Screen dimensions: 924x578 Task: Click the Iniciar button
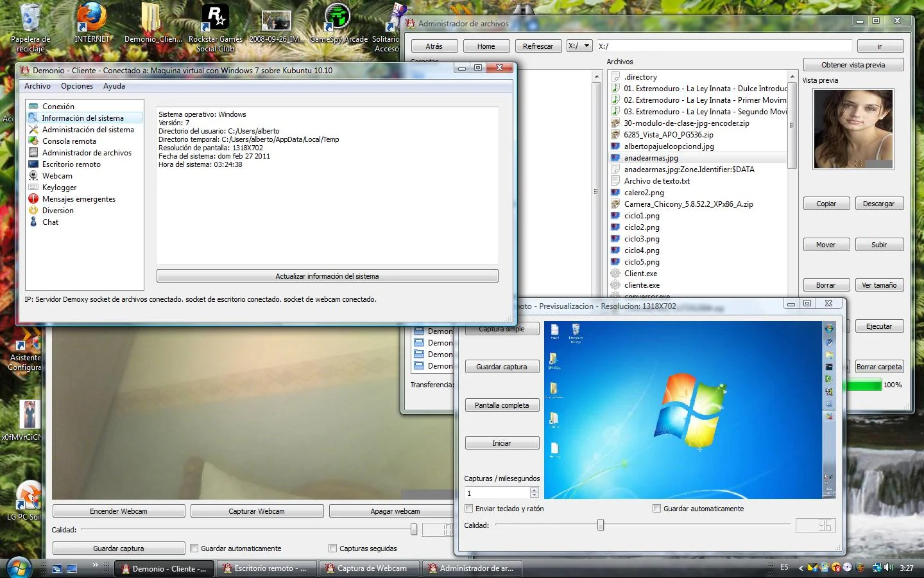click(x=502, y=443)
